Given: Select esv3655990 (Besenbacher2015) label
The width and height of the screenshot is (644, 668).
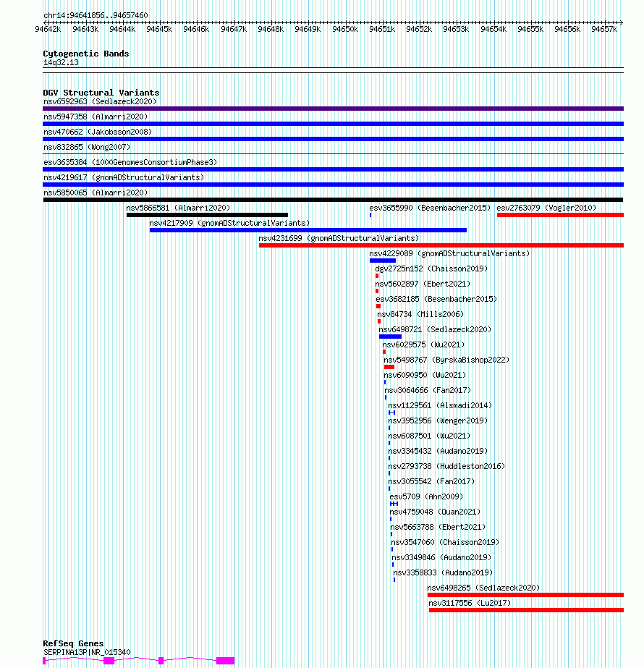Looking at the screenshot, I should point(430,208).
